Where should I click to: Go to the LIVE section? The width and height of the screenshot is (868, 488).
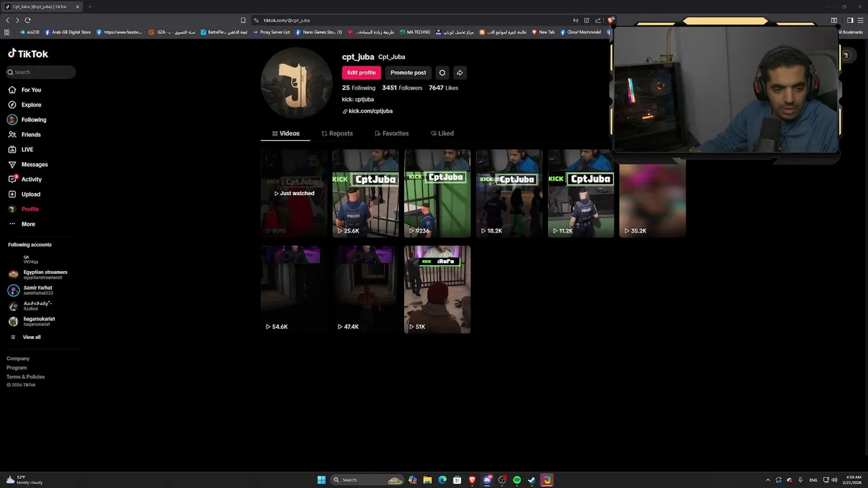click(x=20, y=149)
